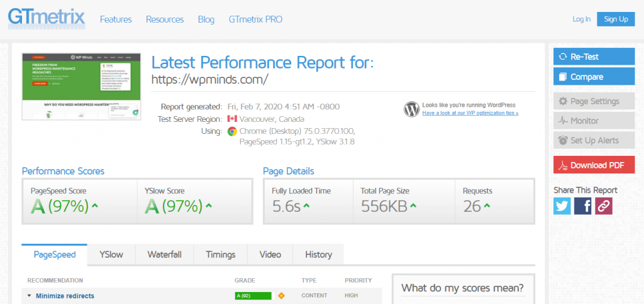Screen dimensions: 644x304
Task: Click the Sign Up button
Action: [616, 19]
